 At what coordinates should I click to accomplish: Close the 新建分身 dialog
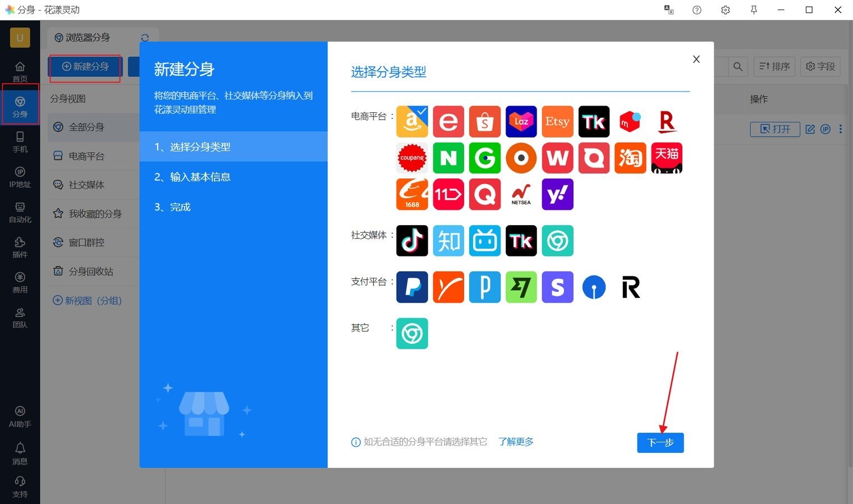coord(696,59)
